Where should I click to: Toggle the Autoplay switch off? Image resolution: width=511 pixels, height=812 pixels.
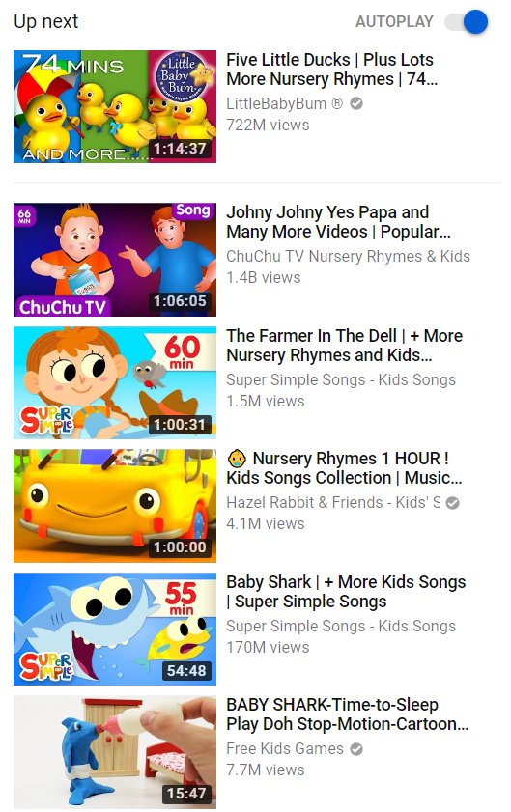[468, 22]
